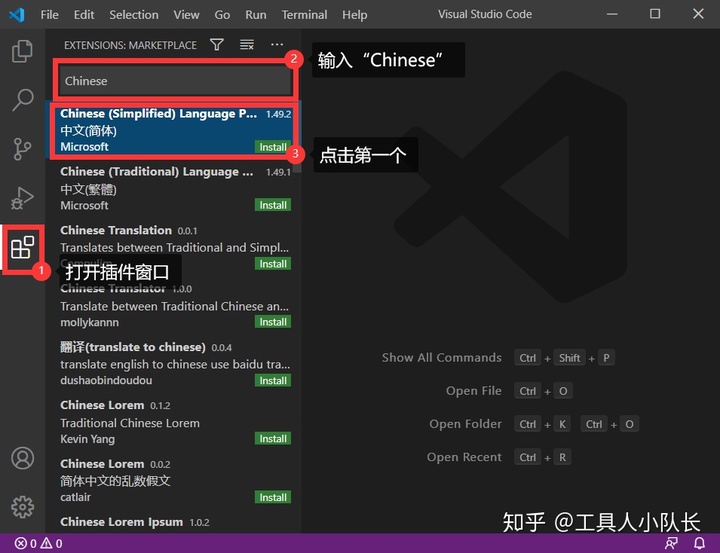This screenshot has width=720, height=553.
Task: Open the Search view in activity bar
Action: coord(22,100)
